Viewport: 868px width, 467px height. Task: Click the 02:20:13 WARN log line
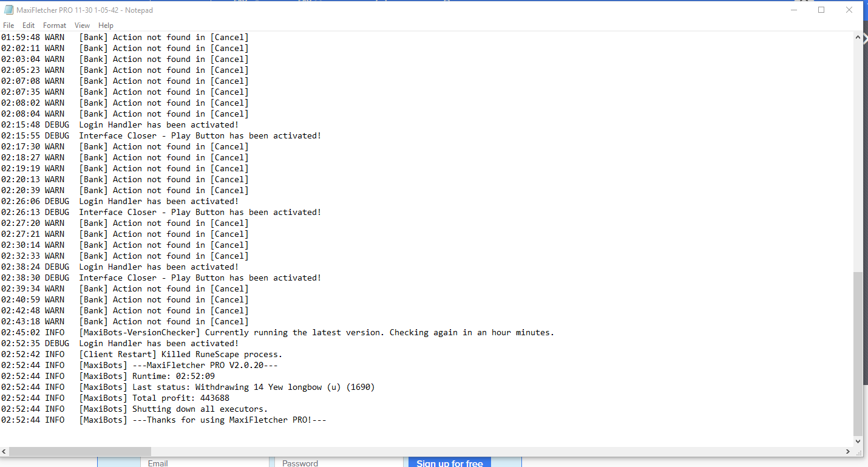(125, 179)
